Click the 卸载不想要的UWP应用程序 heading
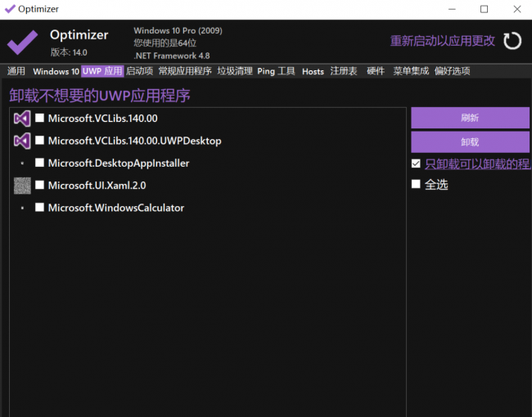This screenshot has width=532, height=417. click(100, 96)
